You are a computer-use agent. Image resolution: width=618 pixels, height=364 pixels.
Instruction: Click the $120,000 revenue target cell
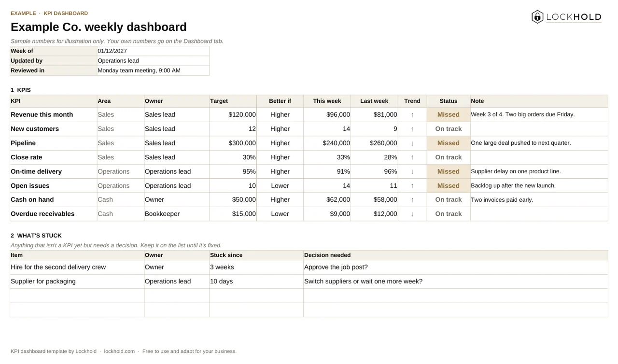[x=233, y=115]
